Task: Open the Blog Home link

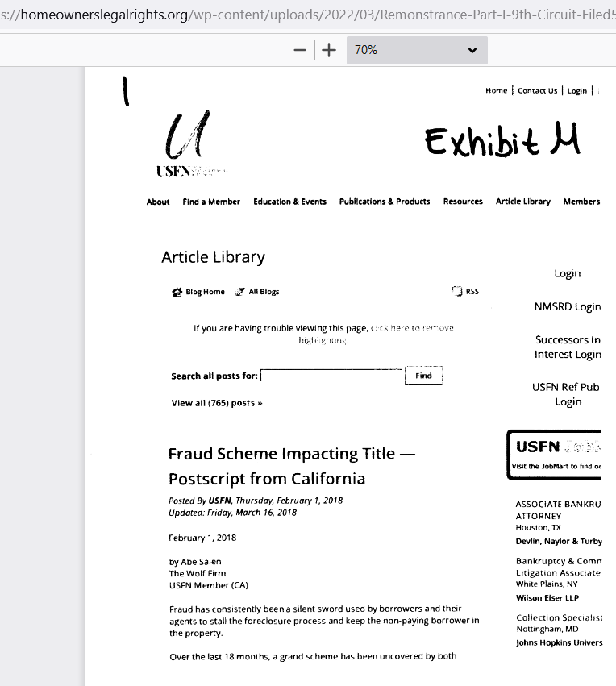Action: pyautogui.click(x=205, y=292)
